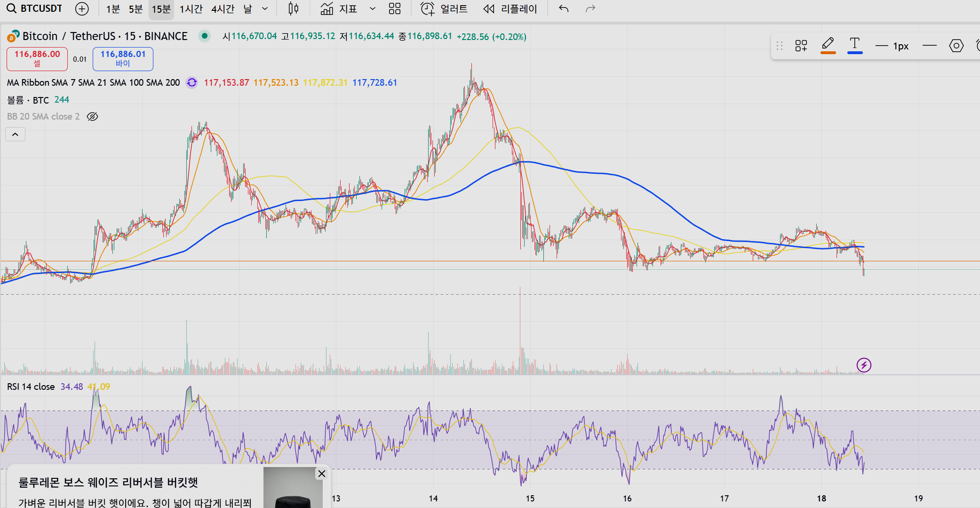This screenshot has height=508, width=980.
Task: Grab the drawing toolbar drag handle
Action: pos(780,46)
